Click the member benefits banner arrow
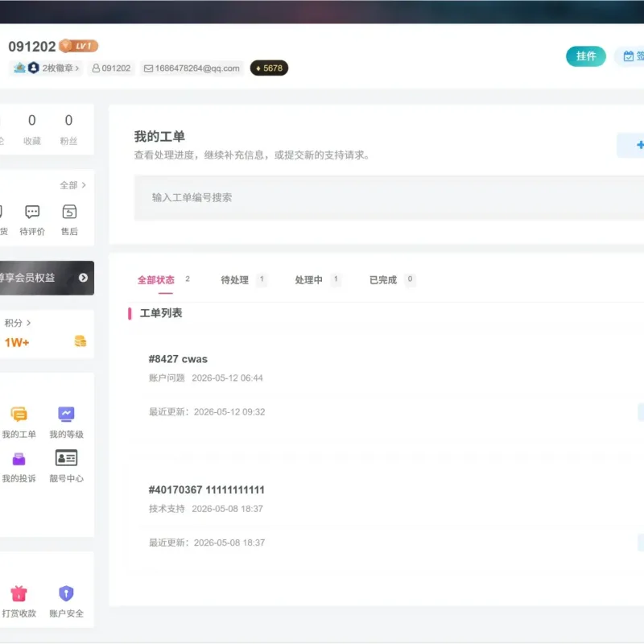Image resolution: width=644 pixels, height=644 pixels. click(x=83, y=278)
